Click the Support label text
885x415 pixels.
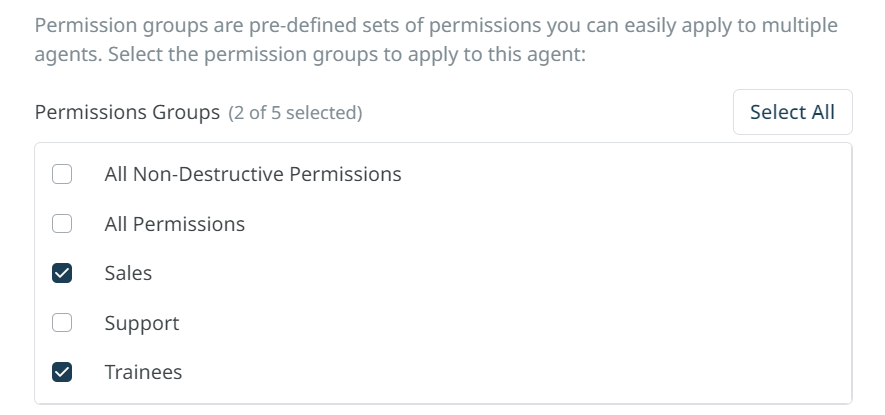pos(141,323)
